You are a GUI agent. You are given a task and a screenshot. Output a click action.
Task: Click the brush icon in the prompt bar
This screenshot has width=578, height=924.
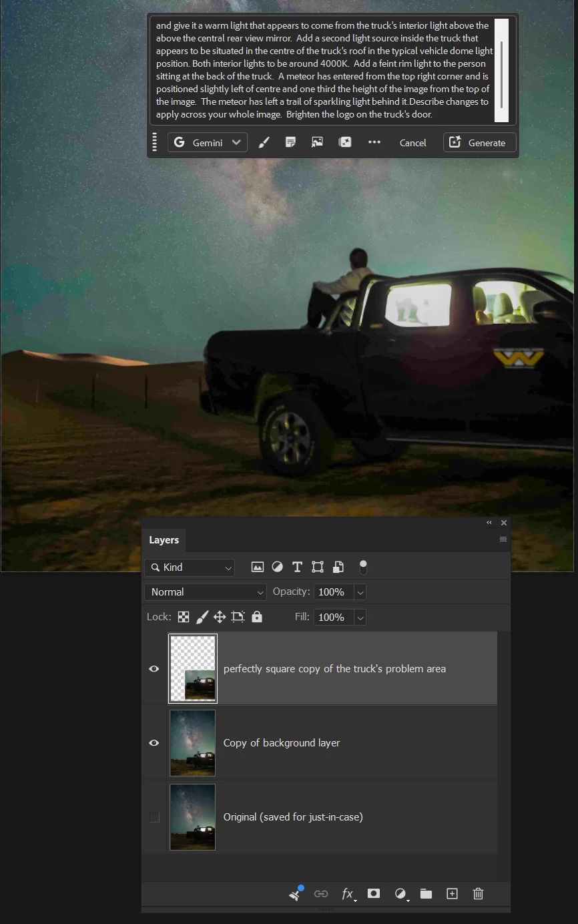(264, 142)
